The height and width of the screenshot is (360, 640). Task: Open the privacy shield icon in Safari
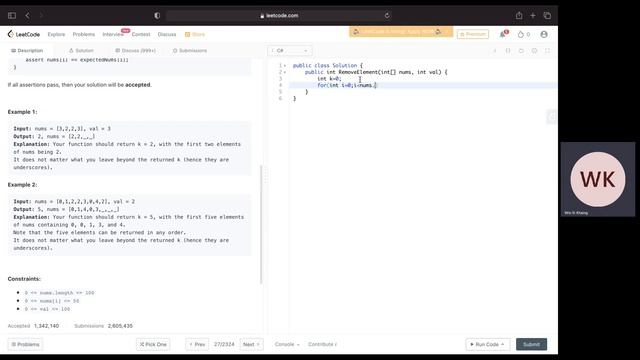157,16
